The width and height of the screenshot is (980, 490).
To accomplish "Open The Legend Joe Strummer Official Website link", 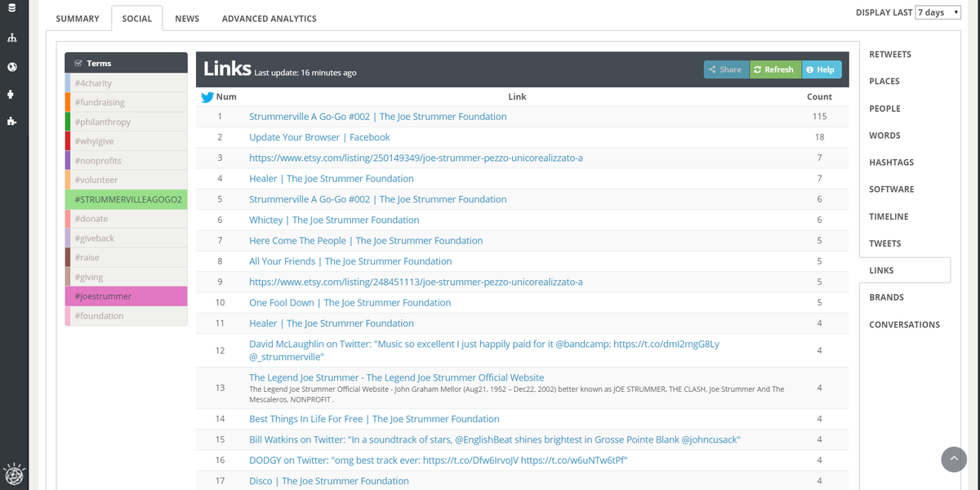I will click(397, 377).
